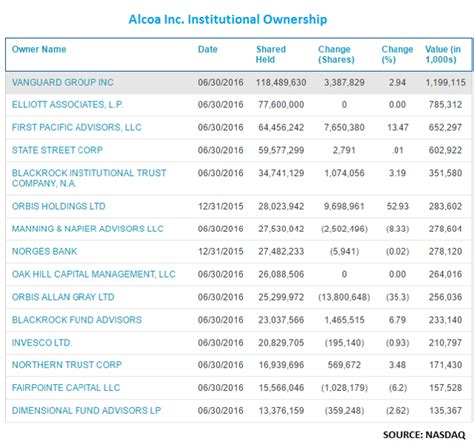Open BLACKROCK INSTITUTIONAL TRUST COMPANY link
This screenshot has width=474, height=444.
[x=89, y=178]
